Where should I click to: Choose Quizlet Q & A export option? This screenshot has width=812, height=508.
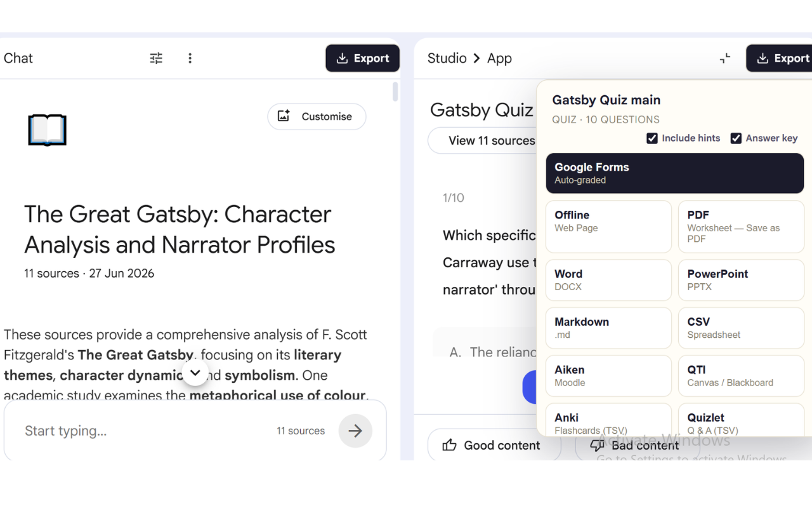pyautogui.click(x=741, y=420)
